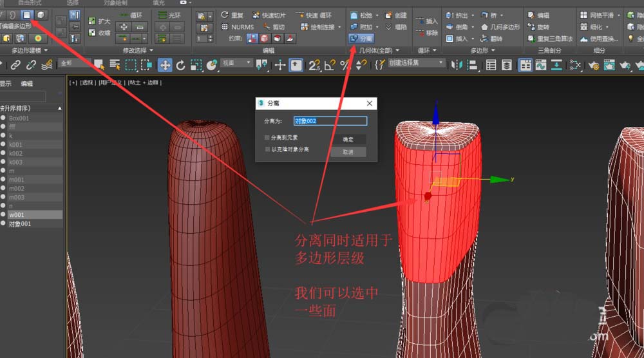Click the Create (创建) geometry tool
644x358 pixels.
point(396,15)
